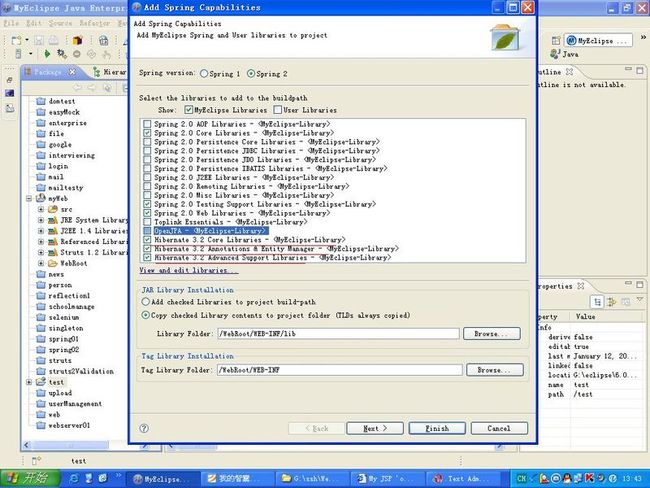Viewport: 650px width, 488px height.
Task: Open the Properties view menu triangle
Action: click(x=640, y=300)
